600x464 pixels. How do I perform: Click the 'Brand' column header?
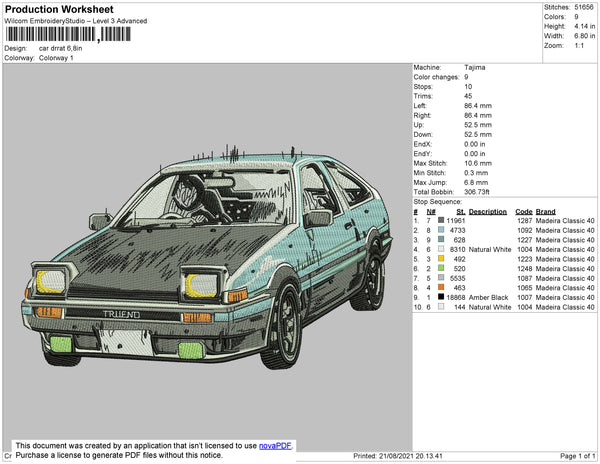[546, 212]
